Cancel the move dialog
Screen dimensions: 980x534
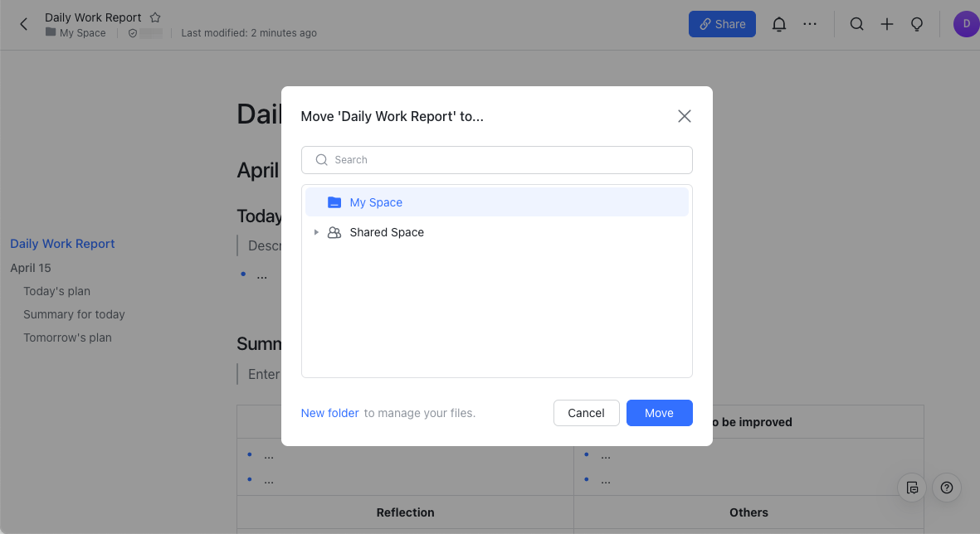(x=586, y=413)
